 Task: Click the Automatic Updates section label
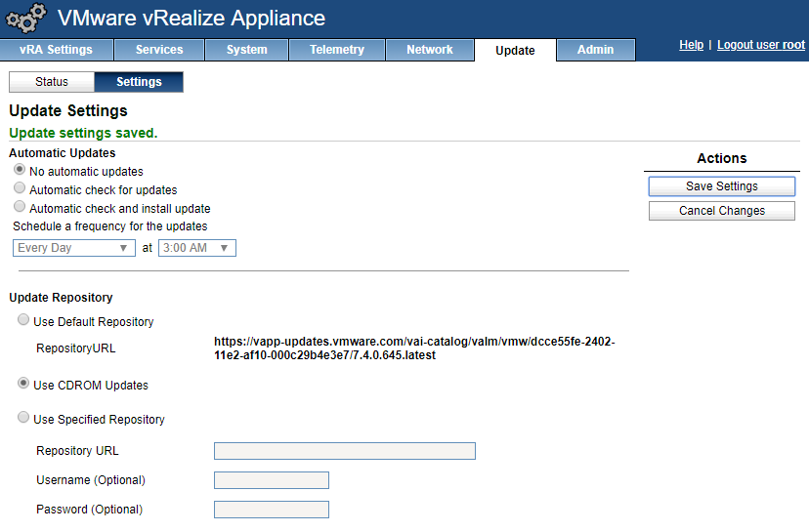[62, 153]
